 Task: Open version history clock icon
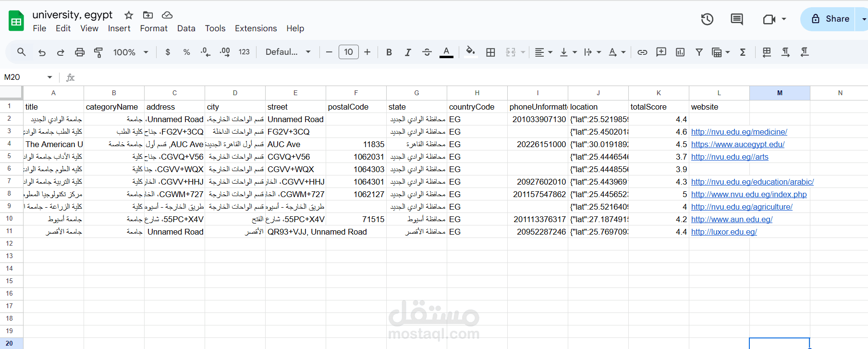coord(707,19)
